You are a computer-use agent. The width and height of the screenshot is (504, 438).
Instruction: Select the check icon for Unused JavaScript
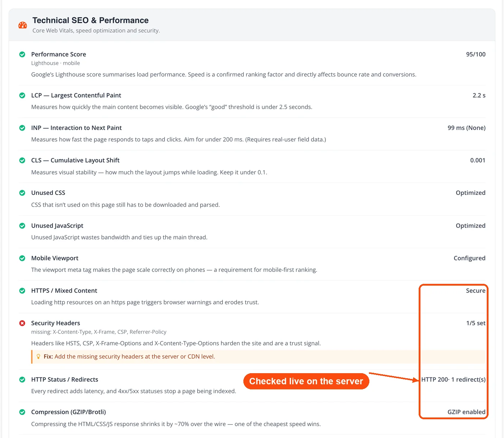[22, 226]
